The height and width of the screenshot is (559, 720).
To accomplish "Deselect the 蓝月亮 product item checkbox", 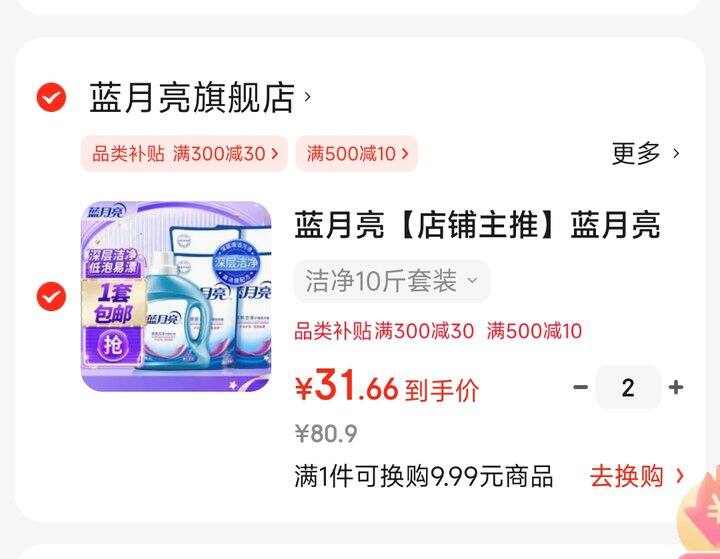I will point(51,296).
